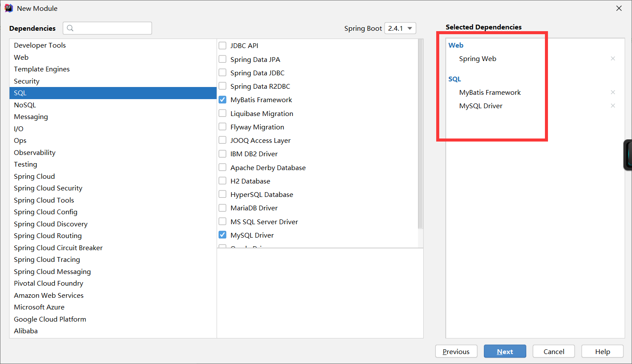The height and width of the screenshot is (364, 632).
Task: Tick MariaDB Driver
Action: 223,208
